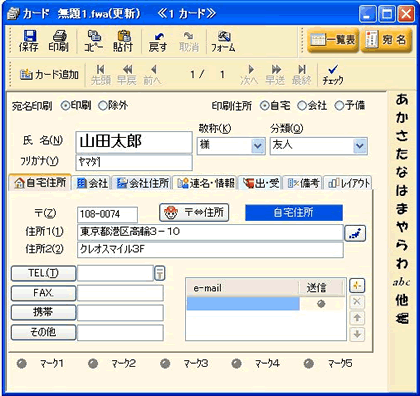
Task: Click the 戻す undo icon
Action: click(x=158, y=41)
